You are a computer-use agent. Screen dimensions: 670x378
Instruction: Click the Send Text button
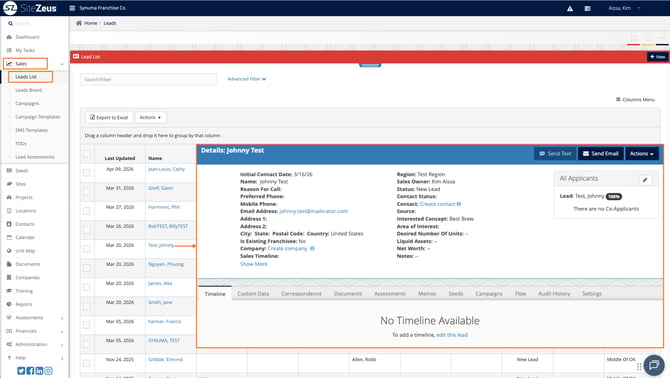(555, 154)
